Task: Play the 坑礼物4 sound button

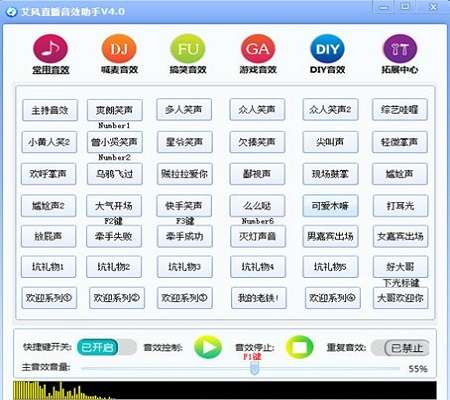Action: click(x=258, y=267)
